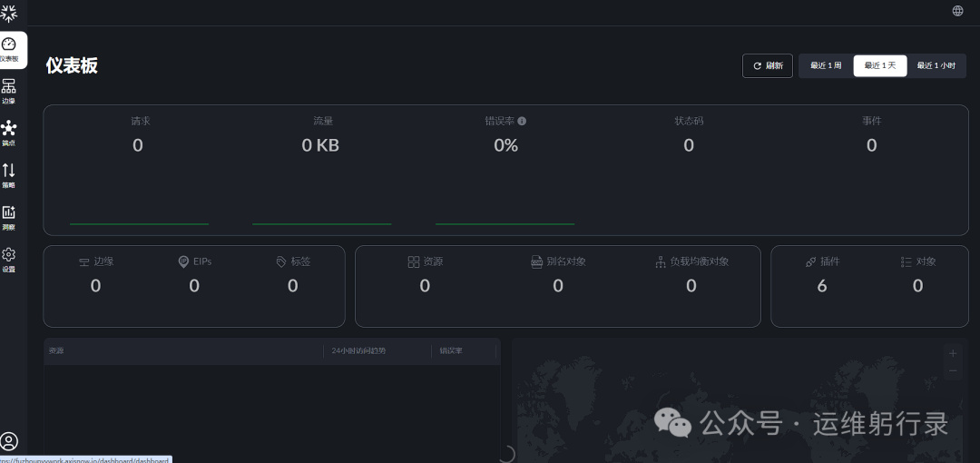Zoom in on the world map

point(952,353)
